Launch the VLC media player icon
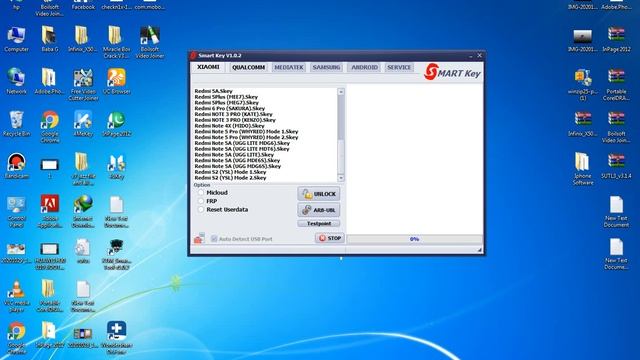640x360 pixels. tap(16, 289)
